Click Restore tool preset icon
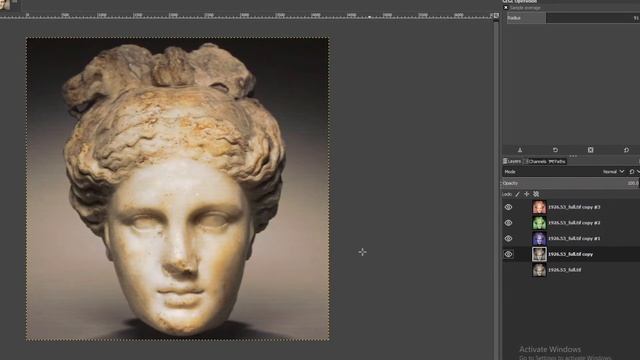 [555, 150]
